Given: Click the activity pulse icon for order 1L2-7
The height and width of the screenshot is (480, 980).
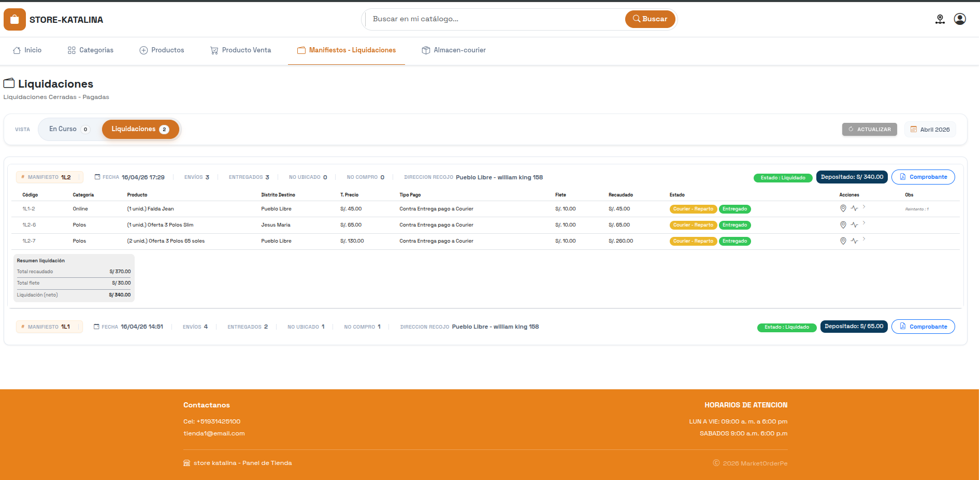Looking at the screenshot, I should (855, 241).
